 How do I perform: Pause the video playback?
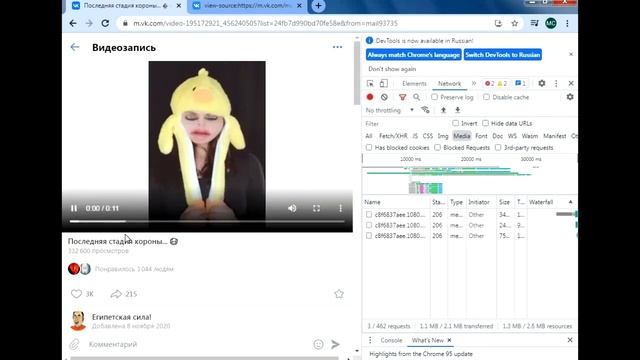click(x=74, y=208)
